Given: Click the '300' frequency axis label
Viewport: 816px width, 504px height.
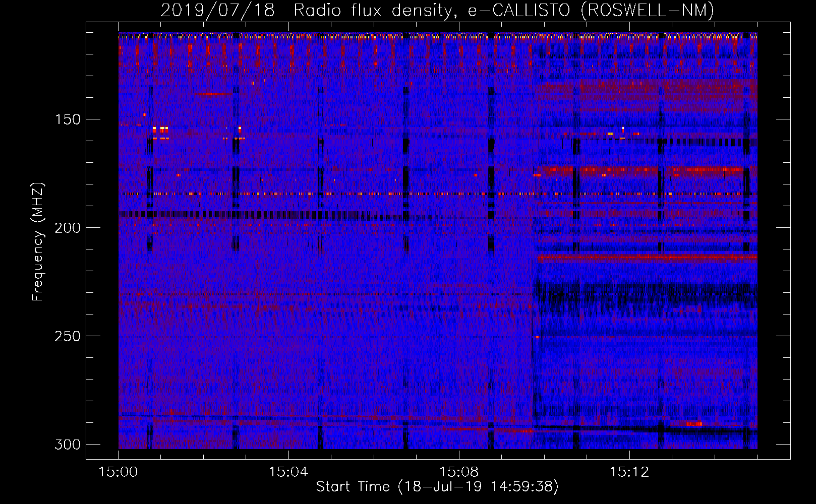Looking at the screenshot, I should click(x=68, y=445).
